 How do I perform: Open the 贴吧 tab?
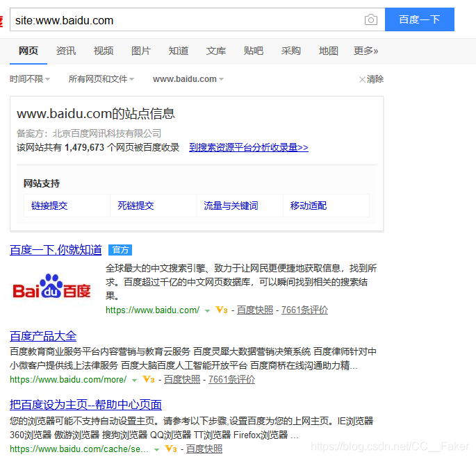coord(254,51)
